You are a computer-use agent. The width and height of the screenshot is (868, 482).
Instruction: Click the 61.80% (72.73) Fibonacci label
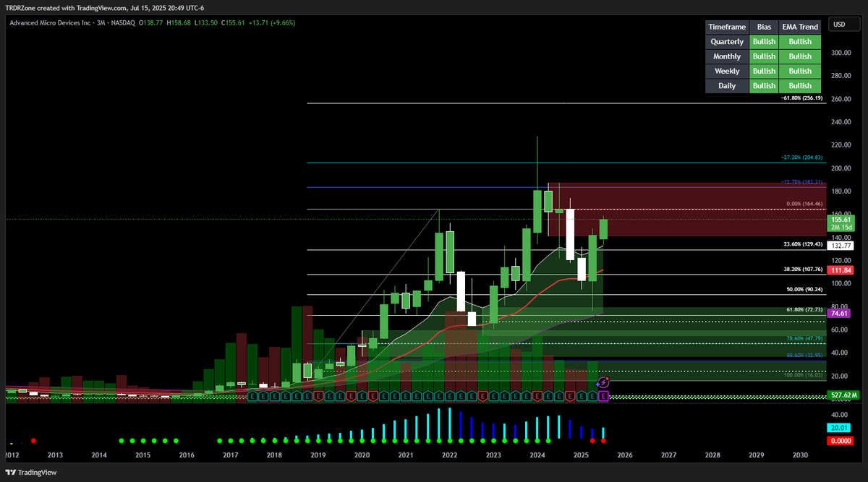pos(805,309)
